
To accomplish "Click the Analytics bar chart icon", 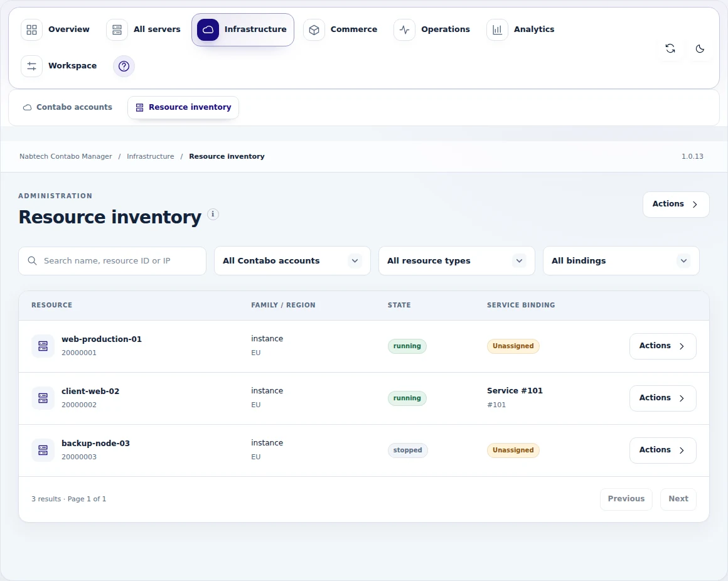I will click(x=497, y=29).
